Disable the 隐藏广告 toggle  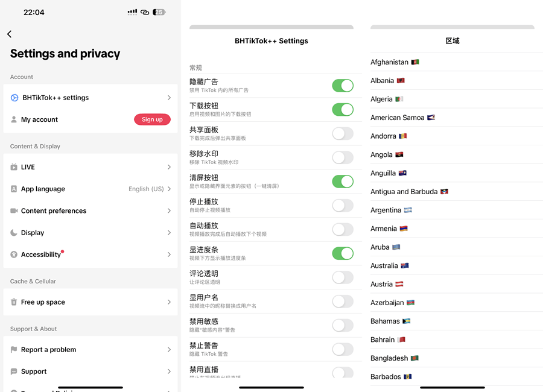click(x=343, y=86)
